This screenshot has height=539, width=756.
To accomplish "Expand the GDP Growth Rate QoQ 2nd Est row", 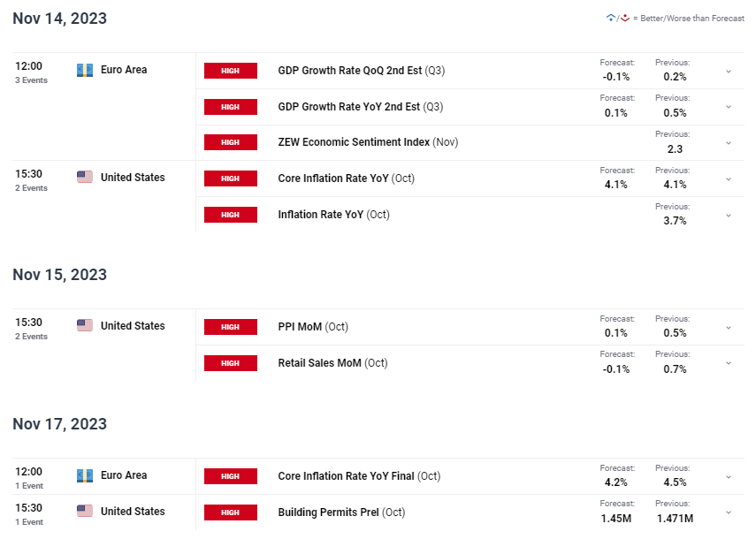I will pos(729,72).
